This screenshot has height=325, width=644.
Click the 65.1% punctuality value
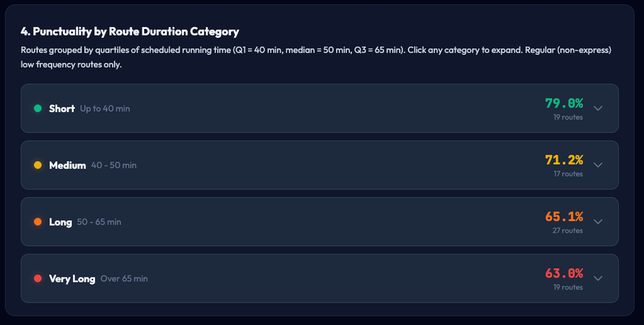563,216
